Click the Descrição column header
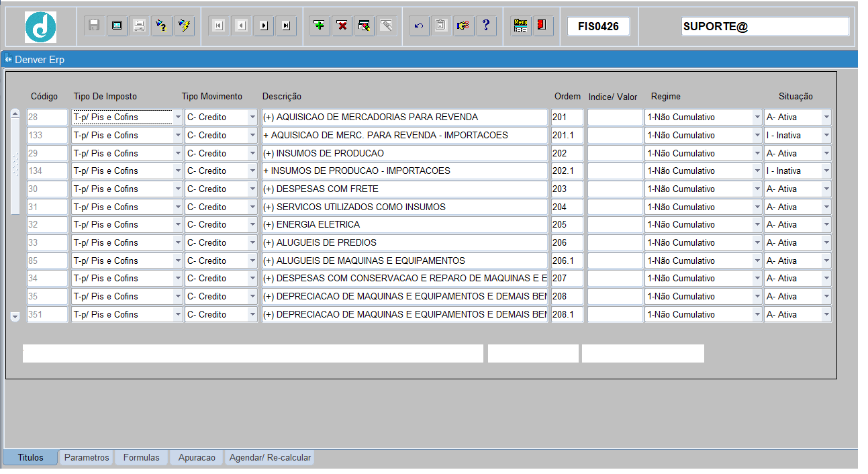 (282, 97)
